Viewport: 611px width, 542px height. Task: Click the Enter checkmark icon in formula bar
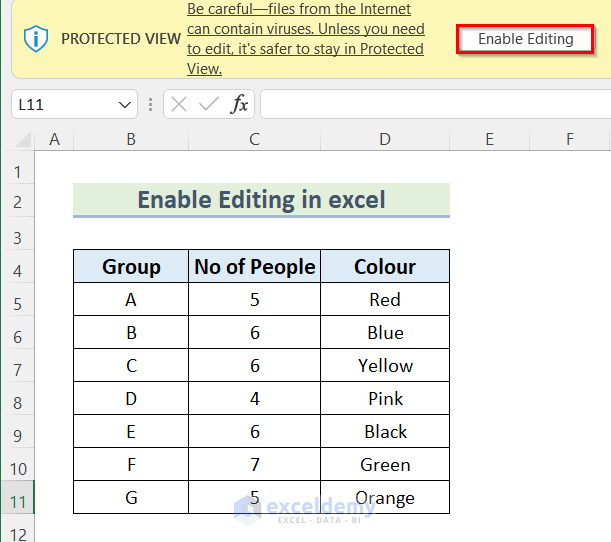coord(209,104)
